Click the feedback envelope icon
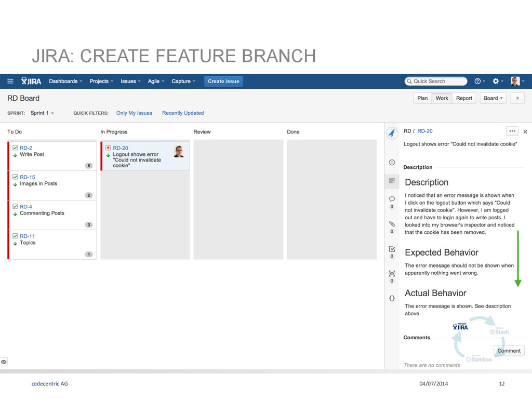Screen dimensions: 532x399 (x=4, y=362)
